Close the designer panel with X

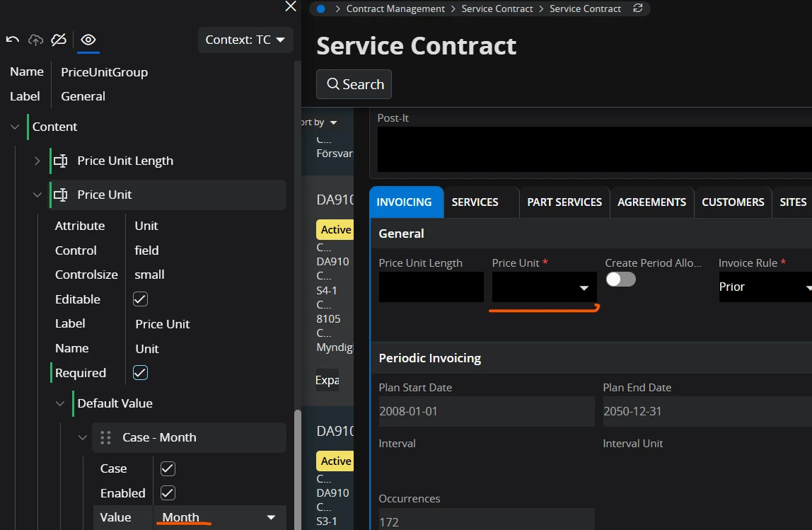coord(291,6)
